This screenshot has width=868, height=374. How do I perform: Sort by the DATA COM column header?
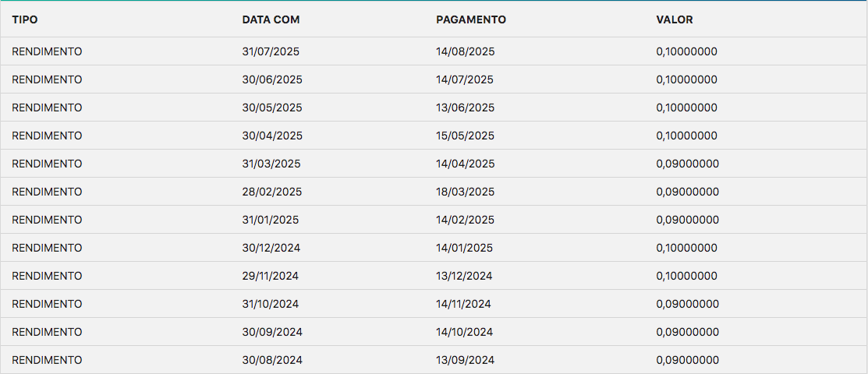pos(271,19)
